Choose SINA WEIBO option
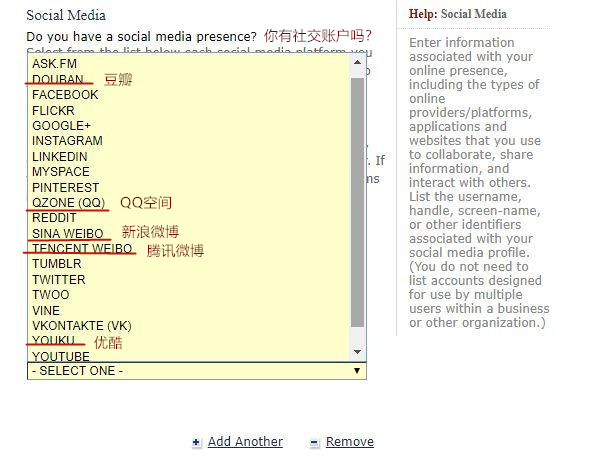This screenshot has width=605, height=462. click(x=68, y=234)
